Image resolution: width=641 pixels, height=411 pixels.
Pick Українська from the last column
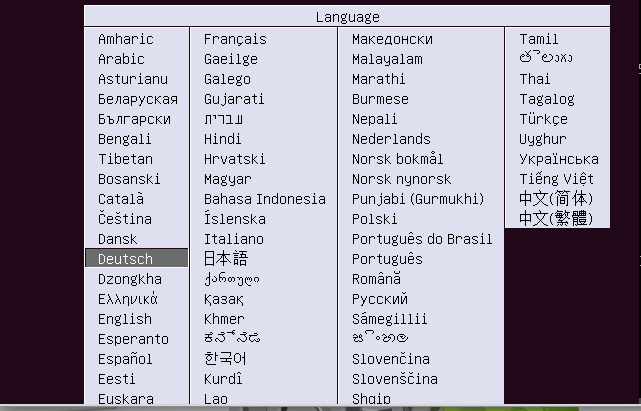pos(559,159)
